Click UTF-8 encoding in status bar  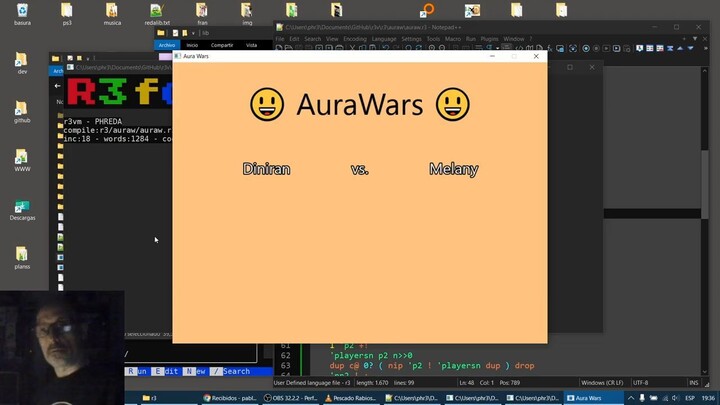(641, 382)
